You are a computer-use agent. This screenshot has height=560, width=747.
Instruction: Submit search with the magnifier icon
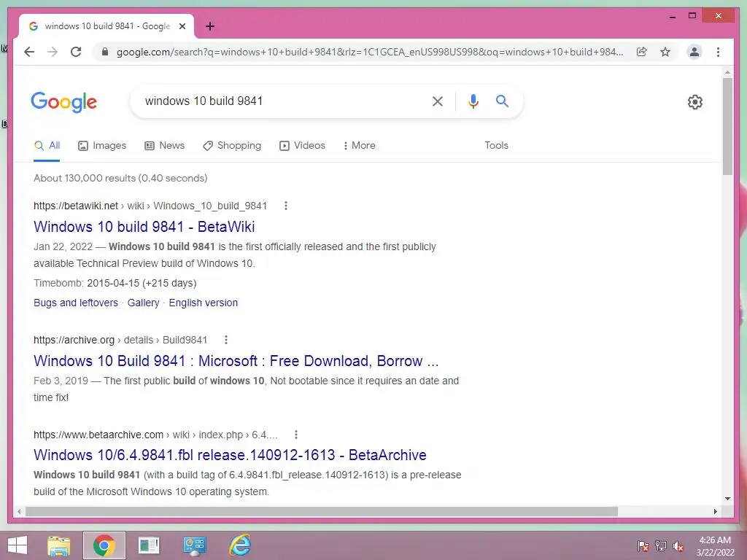(502, 101)
